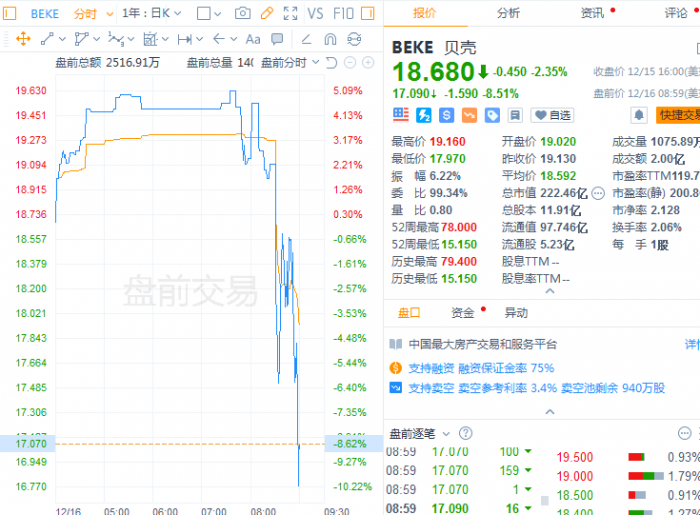Enter fullscreen chart mode

pos(290,14)
